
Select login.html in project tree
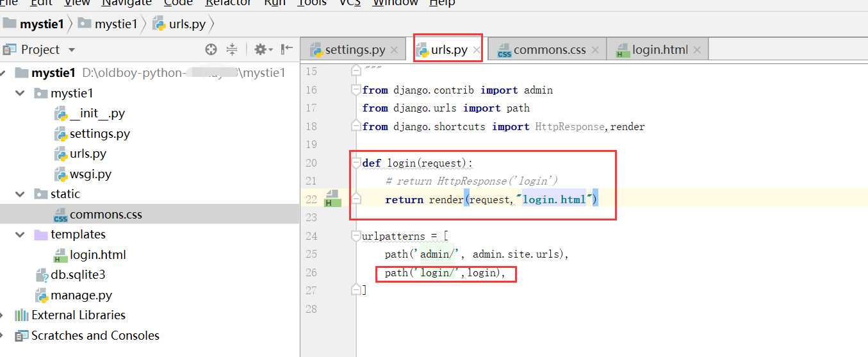coord(90,254)
